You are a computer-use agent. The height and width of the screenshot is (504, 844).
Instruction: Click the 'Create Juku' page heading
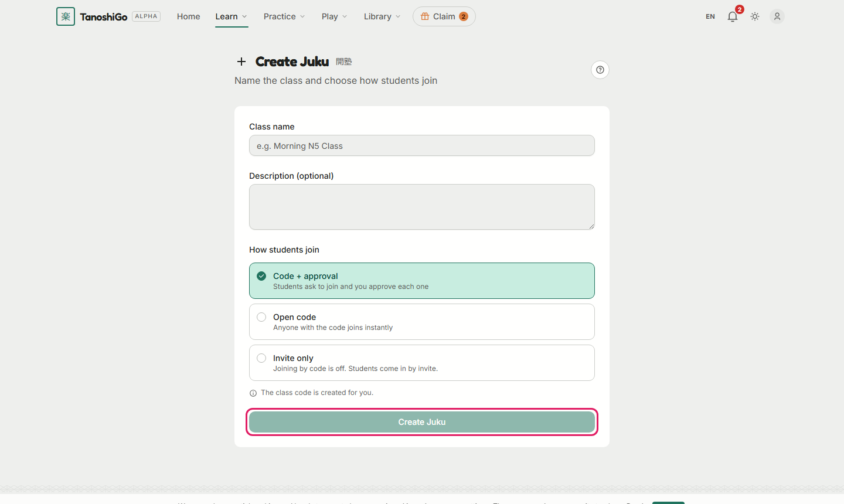click(x=292, y=62)
